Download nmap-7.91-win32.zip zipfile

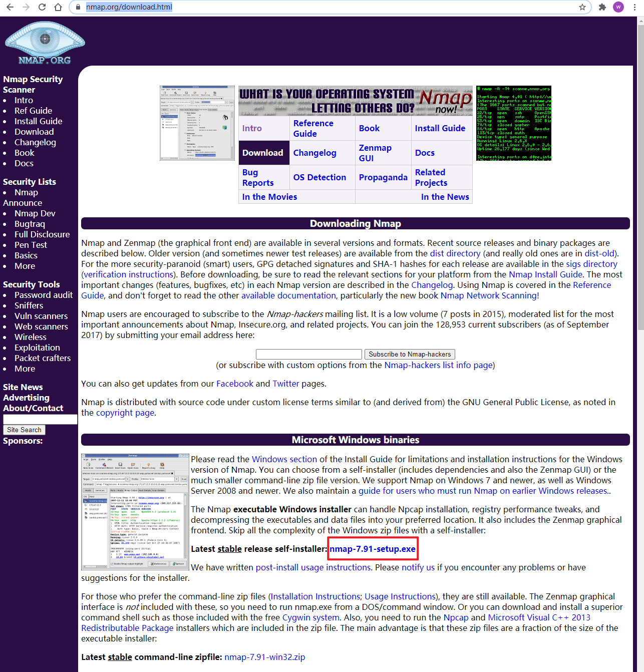[x=265, y=657]
